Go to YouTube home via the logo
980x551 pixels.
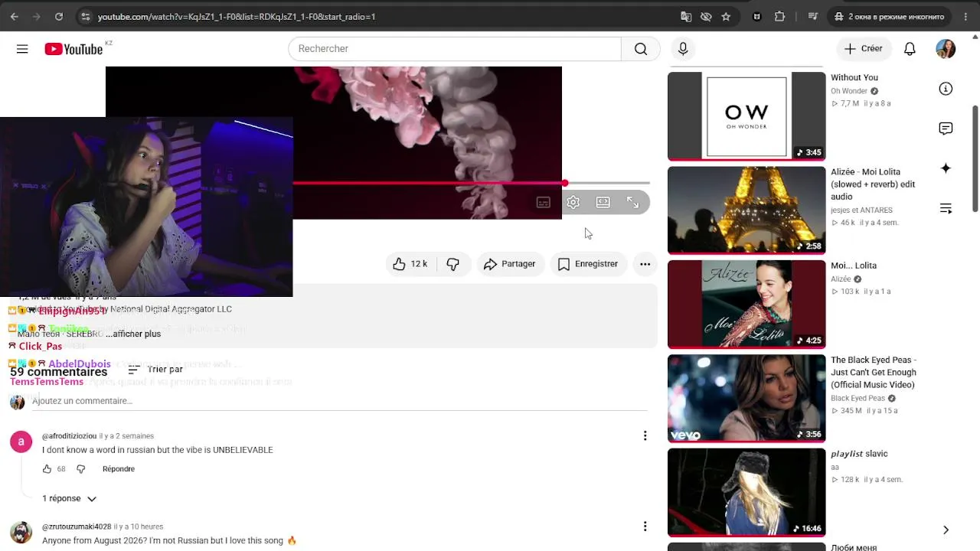[x=73, y=49]
